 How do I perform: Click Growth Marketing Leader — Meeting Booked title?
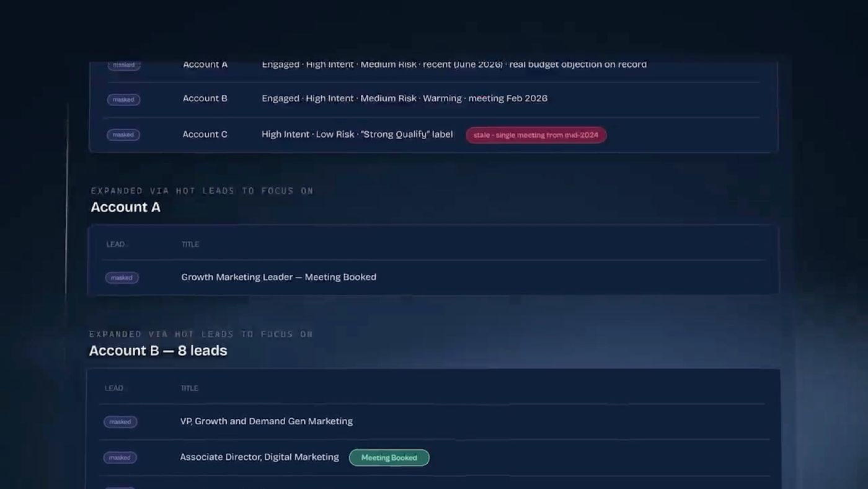point(279,277)
